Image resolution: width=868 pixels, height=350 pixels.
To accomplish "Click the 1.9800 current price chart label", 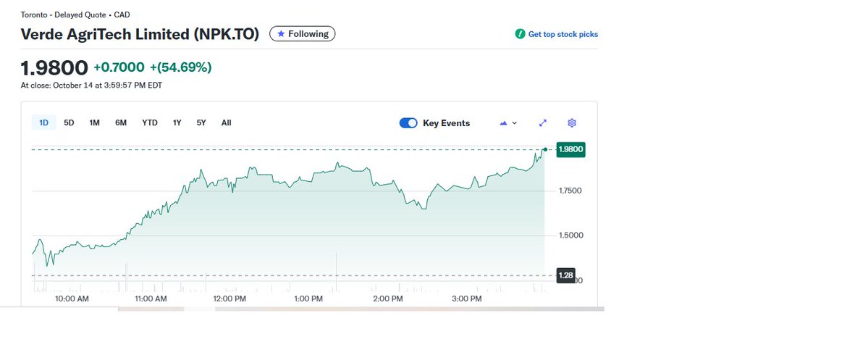I will [x=570, y=149].
